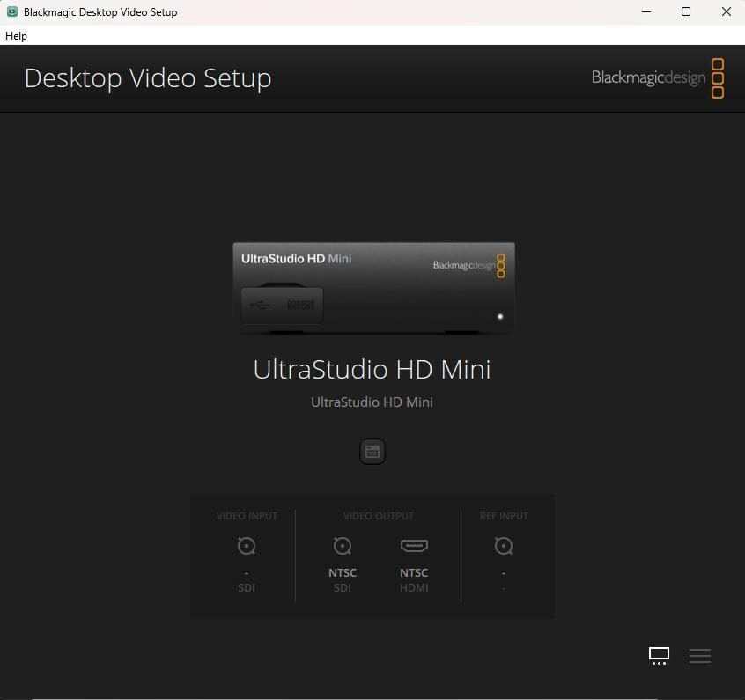
Task: Minimize the Blackmagic Desktop Video Setup window
Action: point(646,11)
